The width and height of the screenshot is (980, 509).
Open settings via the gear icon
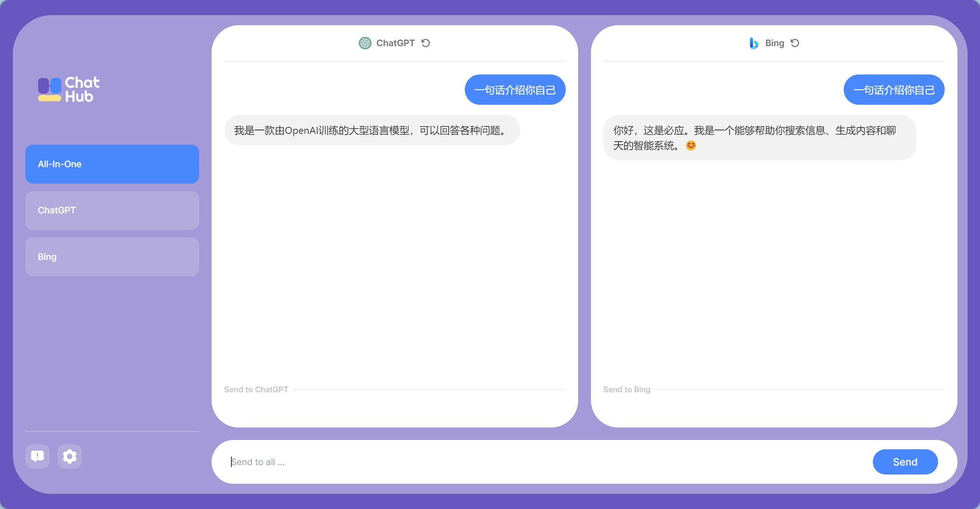point(70,456)
